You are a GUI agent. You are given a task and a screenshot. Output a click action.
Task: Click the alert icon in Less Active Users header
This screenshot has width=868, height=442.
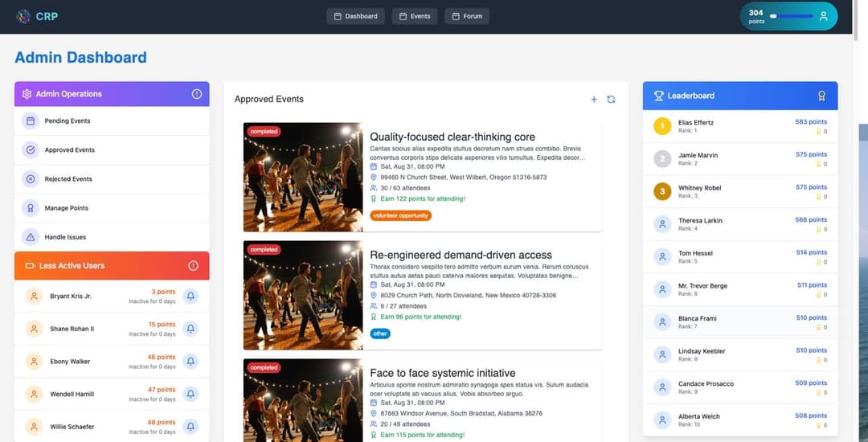tap(193, 266)
